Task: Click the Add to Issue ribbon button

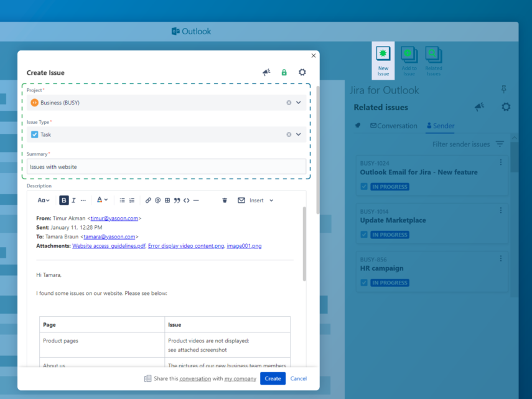Action: tap(409, 61)
